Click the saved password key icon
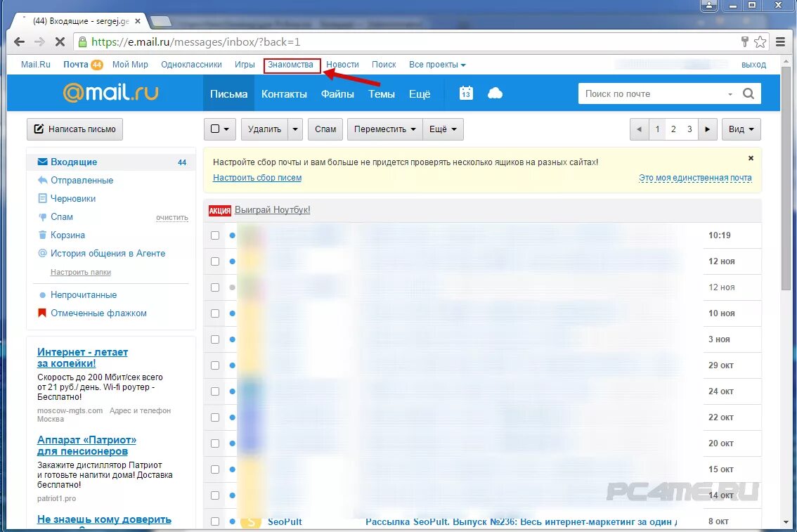This screenshot has height=532, width=797. (x=745, y=41)
